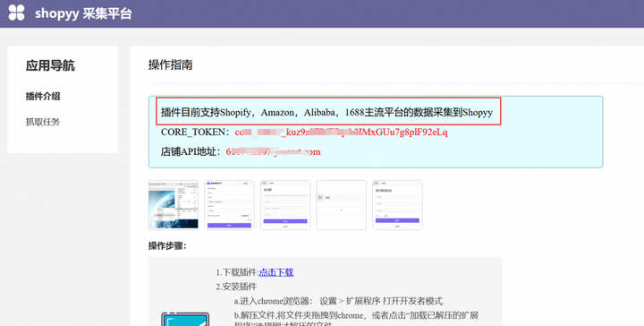Click the 2.安装插件 step text
644x326 pixels.
point(236,287)
